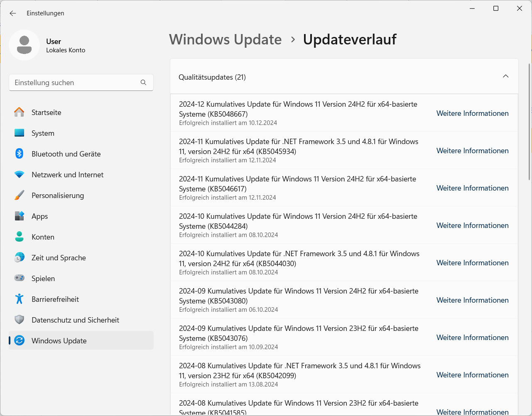
Task: Open the Apps settings section
Action: 81,216
